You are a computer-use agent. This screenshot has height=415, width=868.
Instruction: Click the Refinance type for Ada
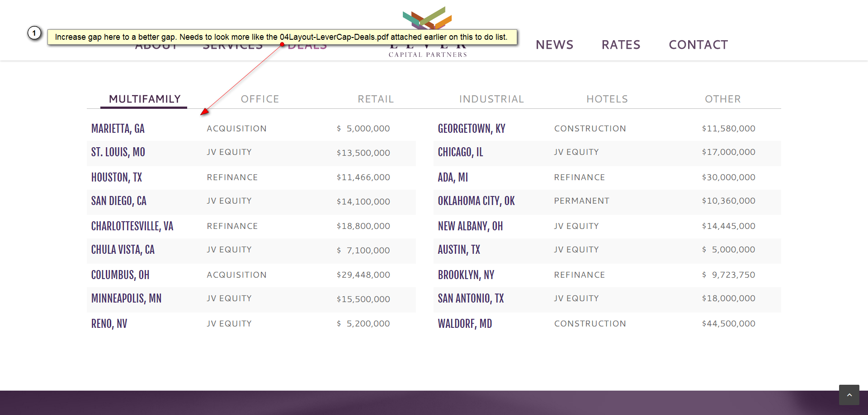coord(580,177)
